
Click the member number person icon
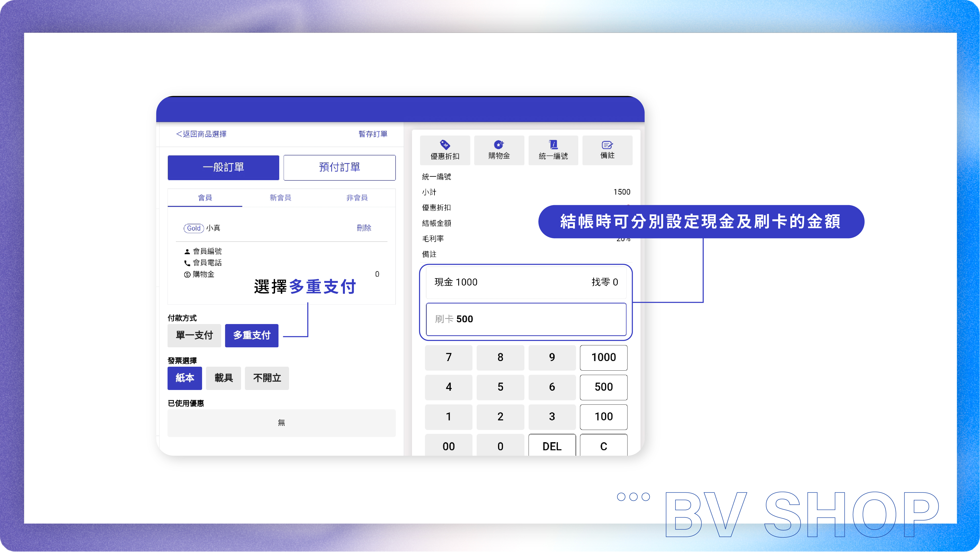point(187,252)
